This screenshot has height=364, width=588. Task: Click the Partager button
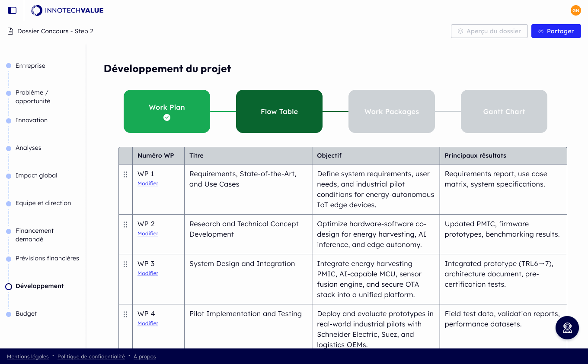coord(556,31)
